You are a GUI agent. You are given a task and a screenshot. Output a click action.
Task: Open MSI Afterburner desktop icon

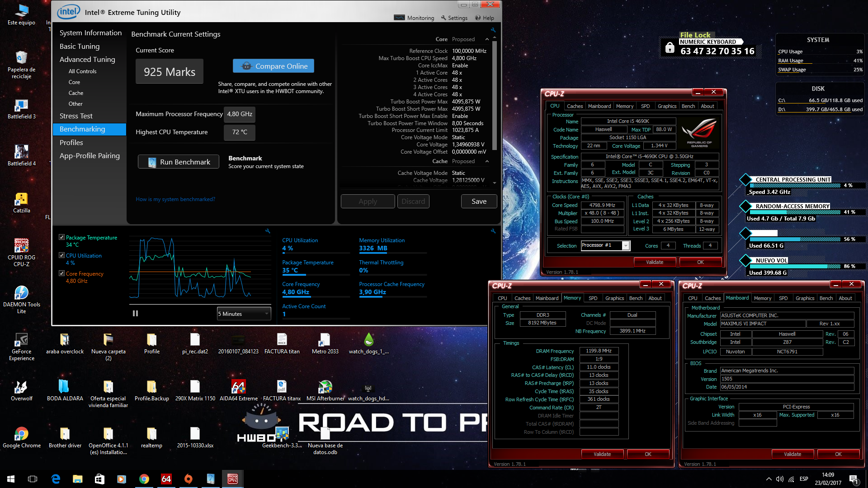point(325,391)
